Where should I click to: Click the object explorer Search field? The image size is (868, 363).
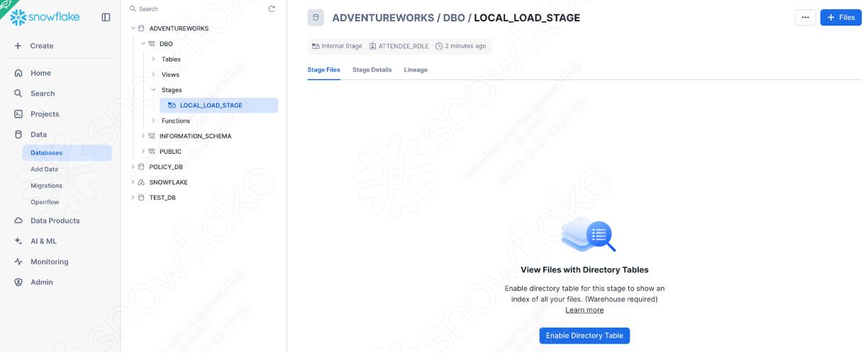pyautogui.click(x=195, y=9)
